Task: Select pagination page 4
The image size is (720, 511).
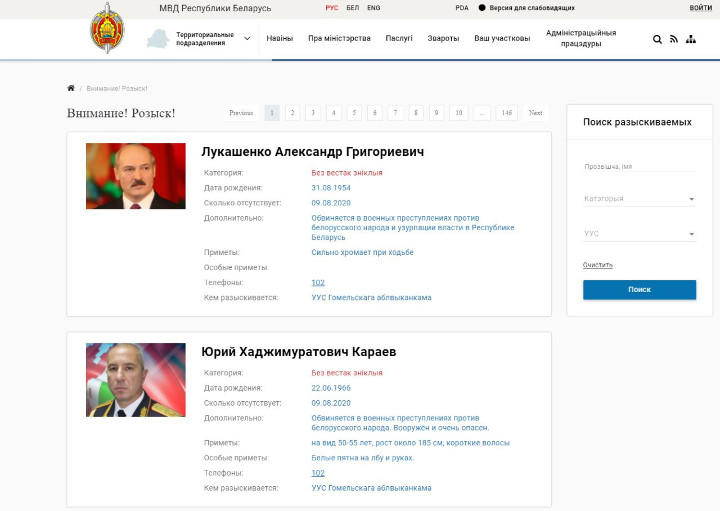Action: point(334,113)
